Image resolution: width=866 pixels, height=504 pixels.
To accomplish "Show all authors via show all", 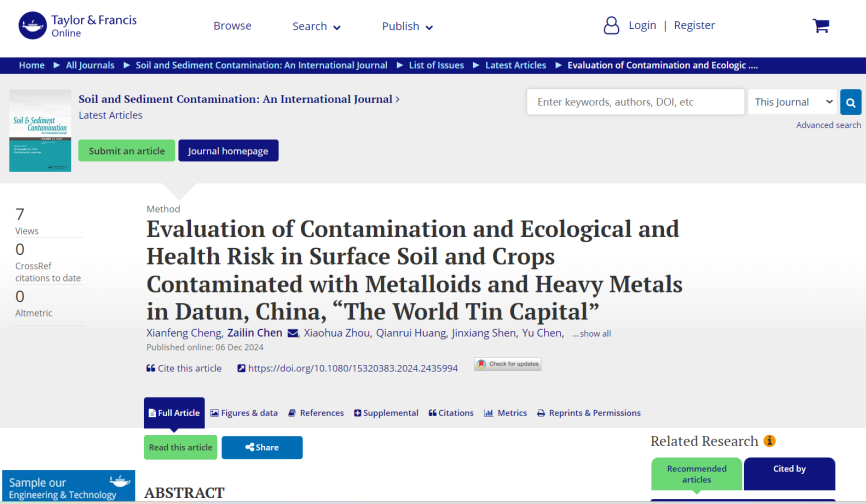I will click(x=591, y=334).
